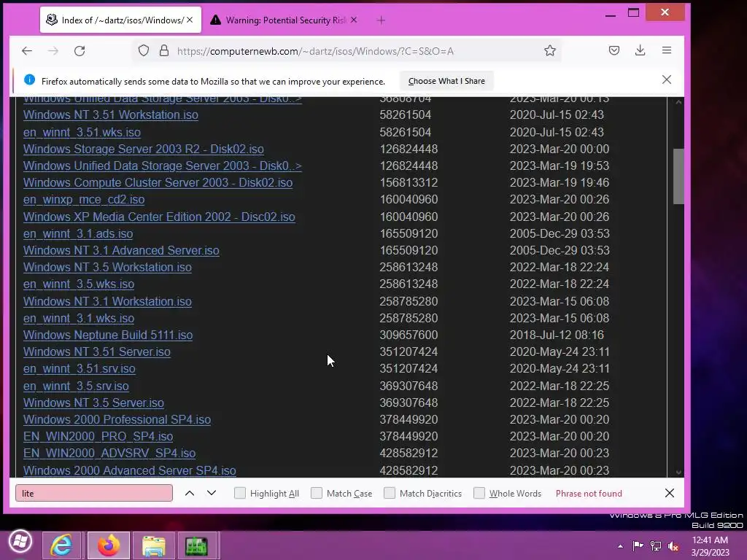Enable Highlight All checkbox
The width and height of the screenshot is (747, 560).
tap(240, 493)
